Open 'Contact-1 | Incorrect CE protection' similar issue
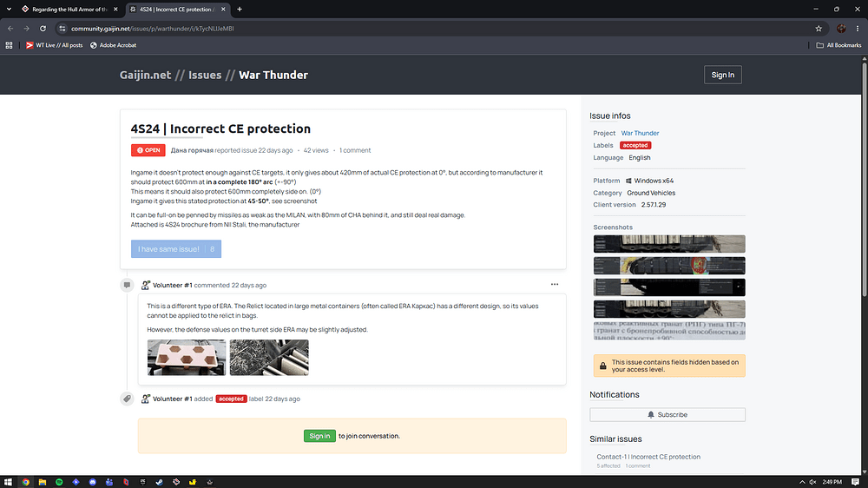The image size is (868, 488). [648, 457]
